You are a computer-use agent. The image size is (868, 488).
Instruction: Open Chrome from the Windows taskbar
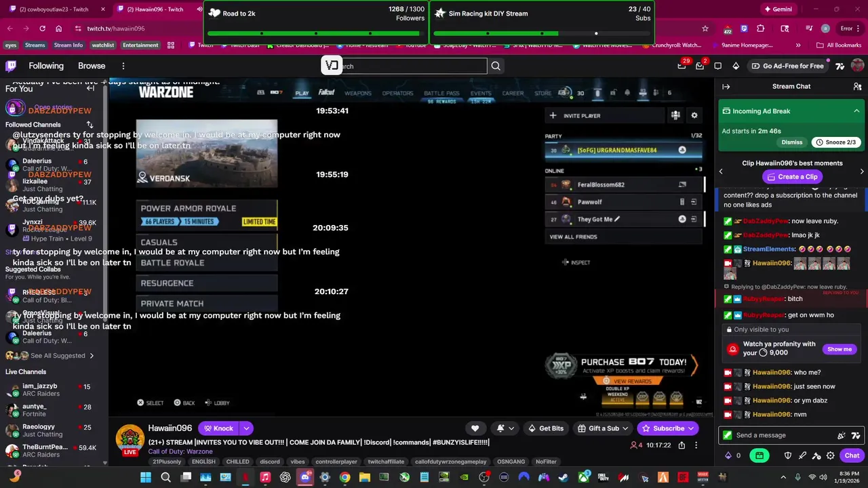tap(345, 477)
